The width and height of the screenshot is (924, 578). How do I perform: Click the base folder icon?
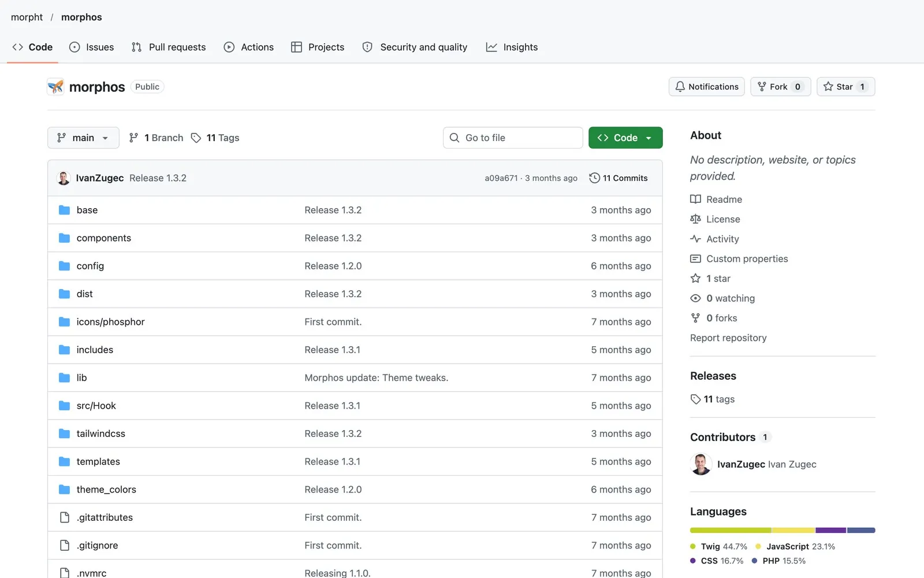coord(65,210)
